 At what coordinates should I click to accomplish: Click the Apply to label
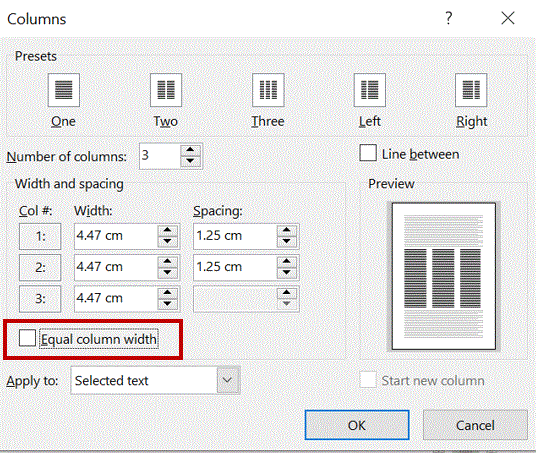[32, 381]
